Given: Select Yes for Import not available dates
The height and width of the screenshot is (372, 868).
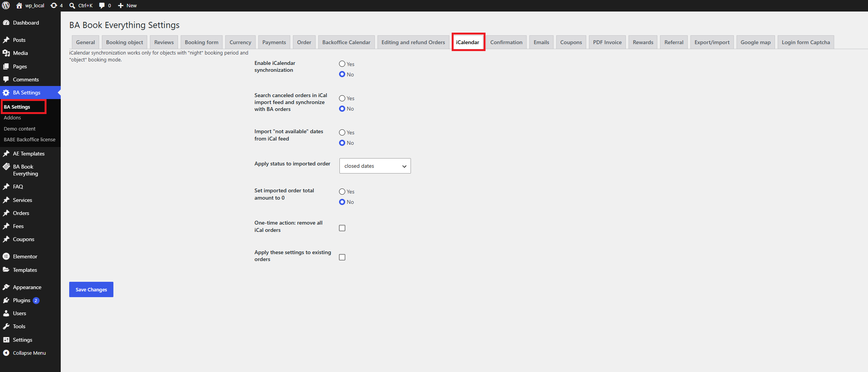Looking at the screenshot, I should (342, 132).
